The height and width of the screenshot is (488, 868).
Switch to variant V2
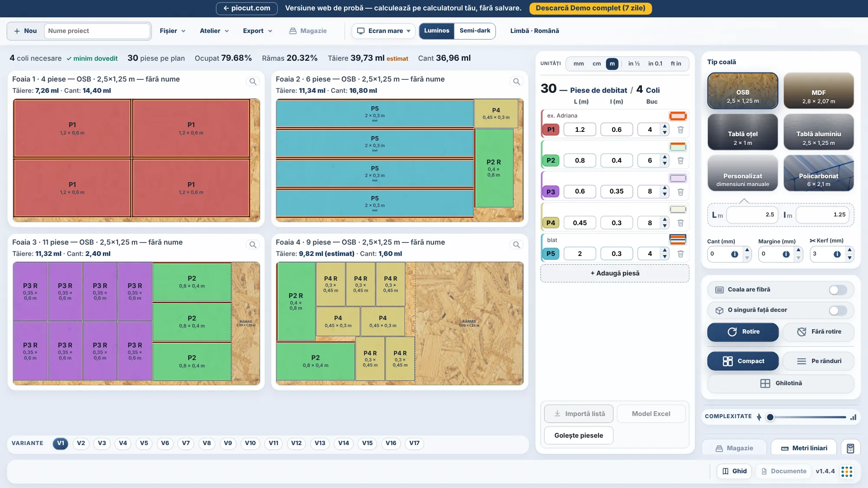point(81,443)
